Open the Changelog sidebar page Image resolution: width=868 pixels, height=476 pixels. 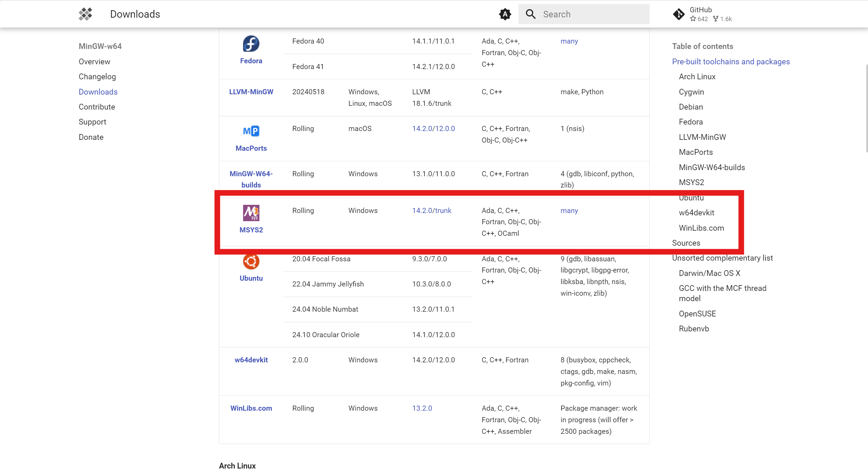[97, 77]
